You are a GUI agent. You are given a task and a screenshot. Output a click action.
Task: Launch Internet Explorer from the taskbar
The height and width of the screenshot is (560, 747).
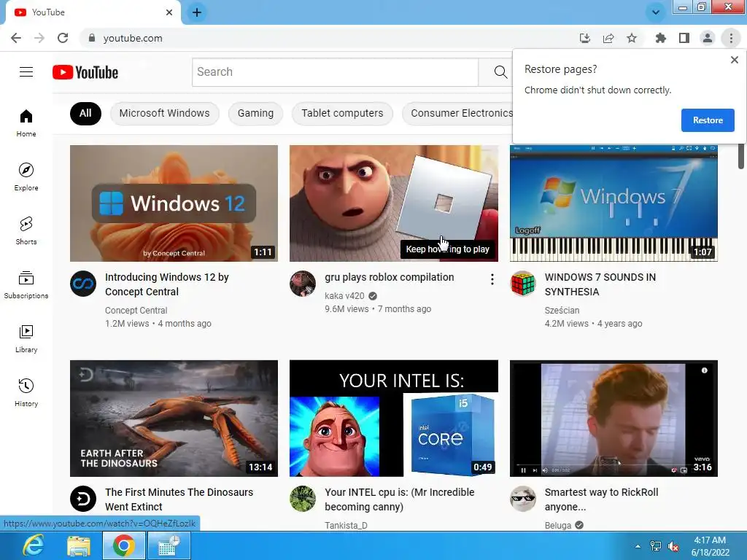[34, 545]
